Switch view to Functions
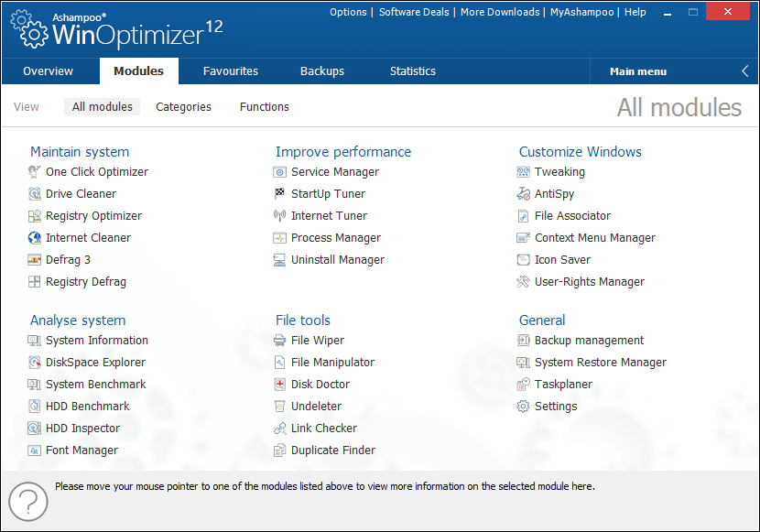The image size is (760, 532). point(264,107)
